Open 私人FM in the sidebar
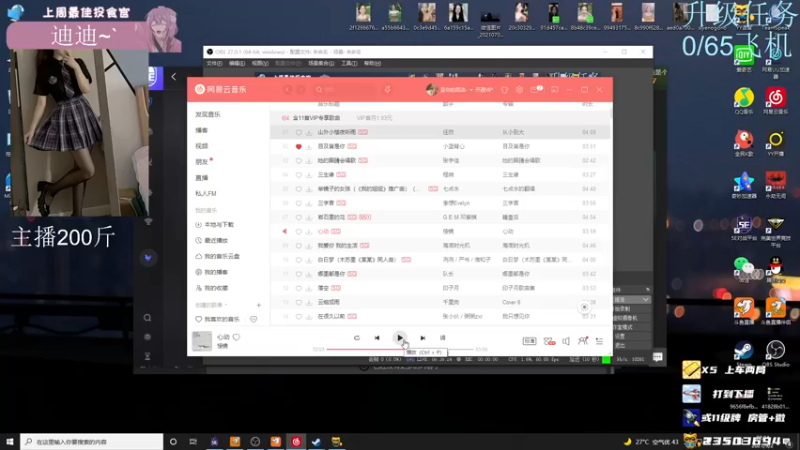 coord(206,193)
